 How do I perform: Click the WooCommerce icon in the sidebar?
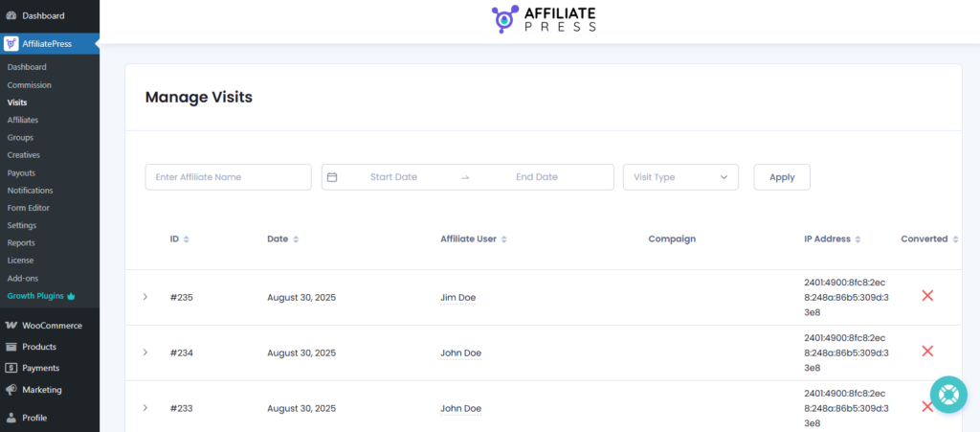point(11,326)
